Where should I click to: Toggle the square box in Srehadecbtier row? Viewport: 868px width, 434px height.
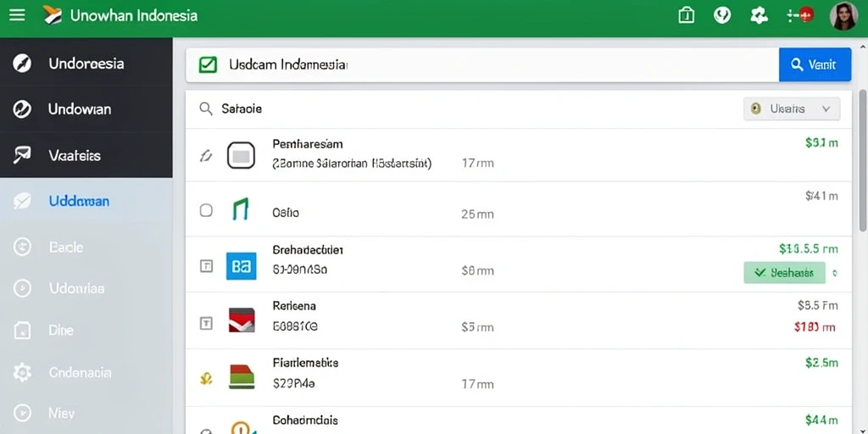pos(206,267)
